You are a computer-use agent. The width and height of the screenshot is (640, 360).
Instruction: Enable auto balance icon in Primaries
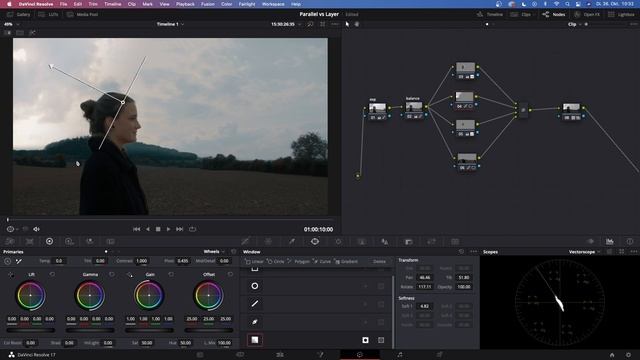tap(8, 261)
